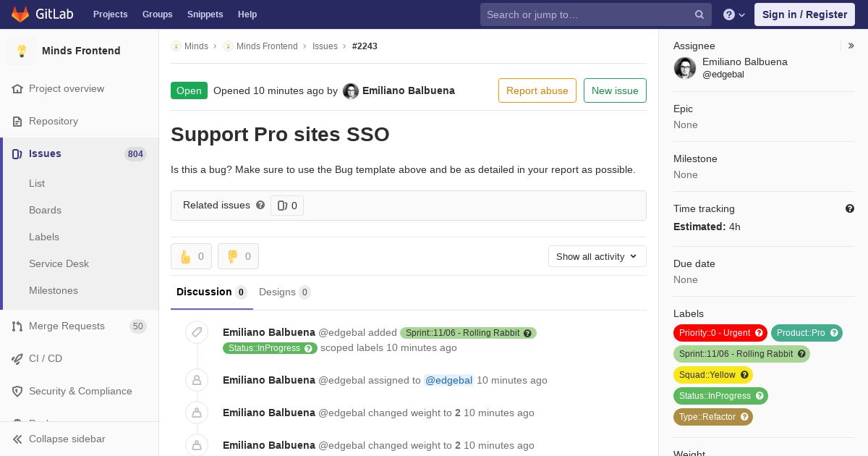Click the related issues count icon

click(x=282, y=206)
